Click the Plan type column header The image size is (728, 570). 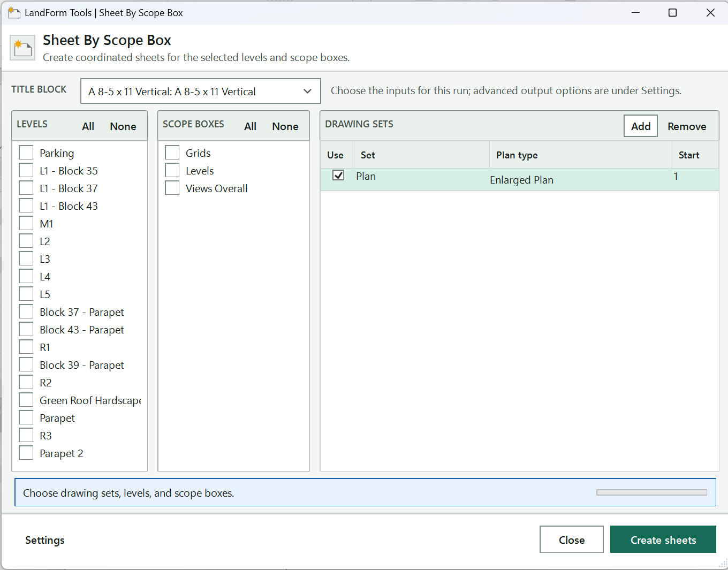click(x=580, y=155)
